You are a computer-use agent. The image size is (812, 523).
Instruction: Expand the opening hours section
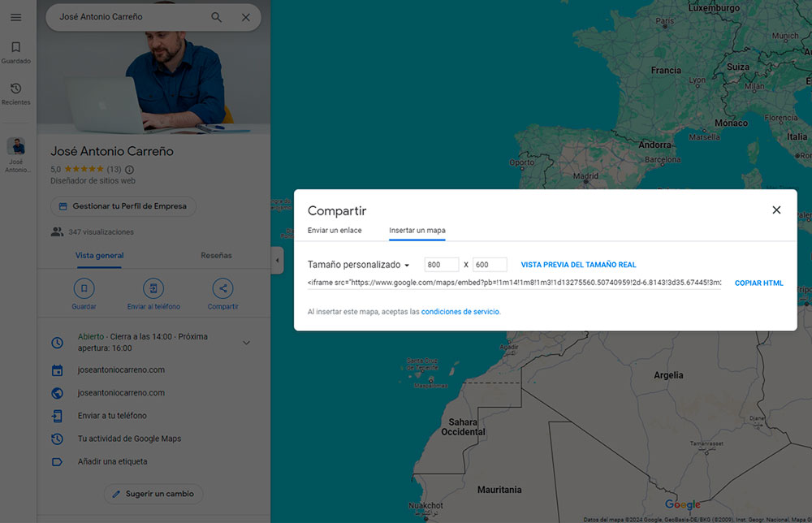pyautogui.click(x=246, y=342)
